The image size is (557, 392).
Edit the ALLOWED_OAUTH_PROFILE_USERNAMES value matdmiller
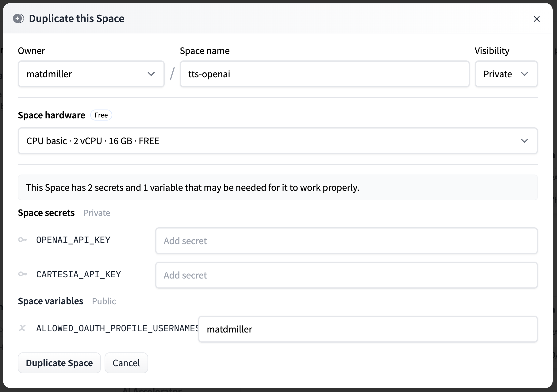pos(368,329)
